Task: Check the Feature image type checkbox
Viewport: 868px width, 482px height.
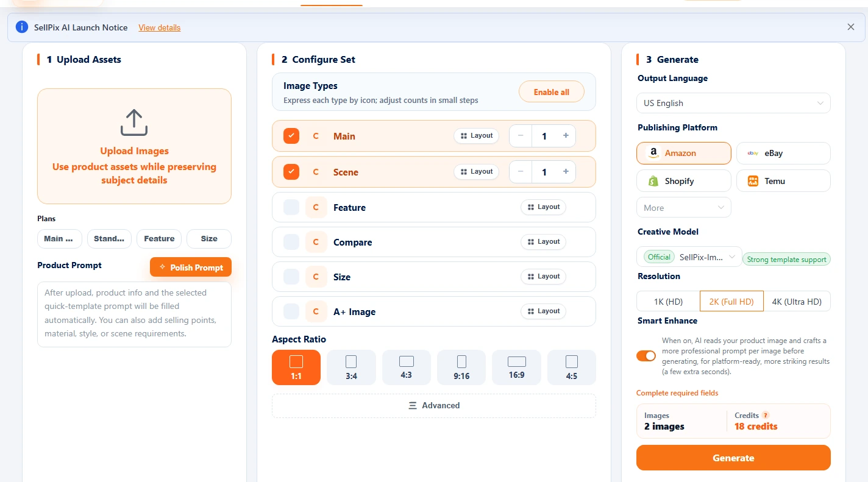Action: click(x=291, y=208)
